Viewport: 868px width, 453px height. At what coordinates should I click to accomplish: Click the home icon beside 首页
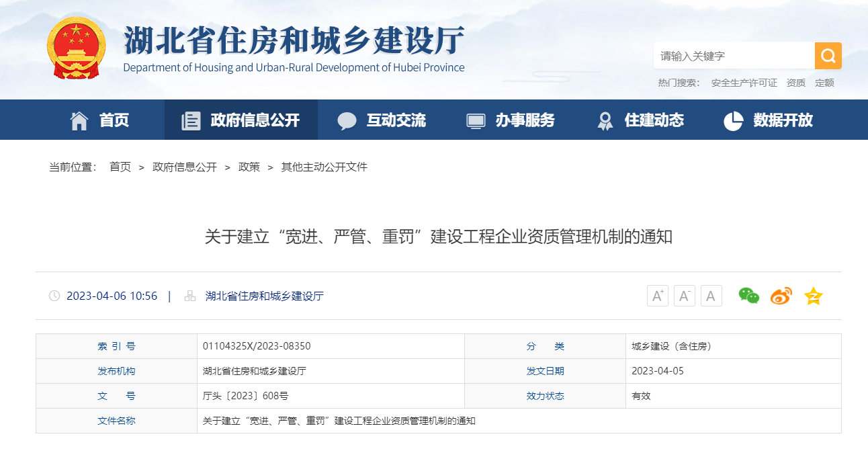coord(79,120)
